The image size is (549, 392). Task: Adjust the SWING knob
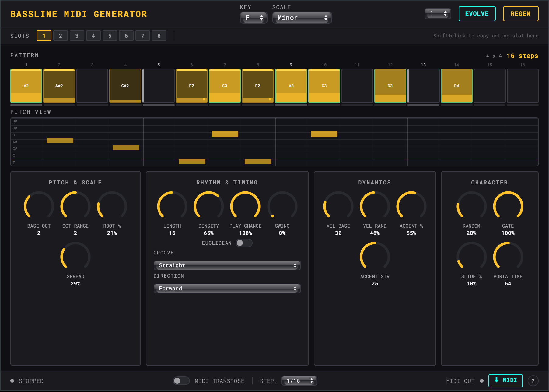[282, 206]
